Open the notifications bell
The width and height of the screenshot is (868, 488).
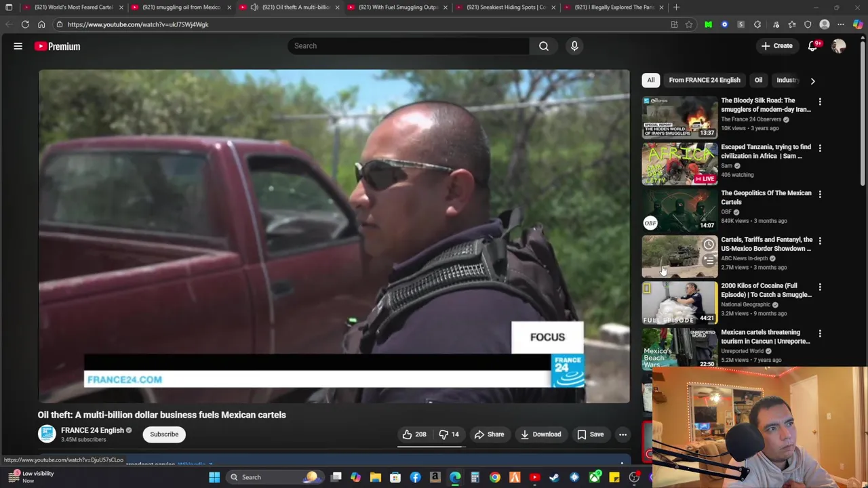(x=812, y=46)
